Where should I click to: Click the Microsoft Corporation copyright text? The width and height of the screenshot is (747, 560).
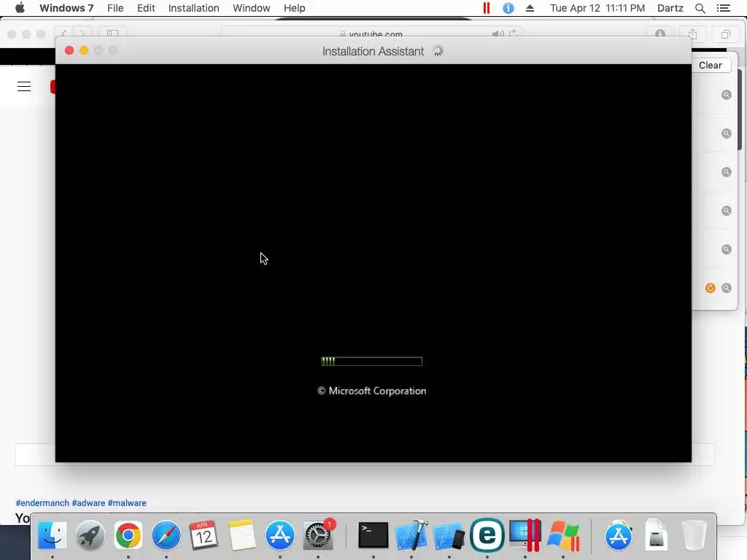[x=371, y=391]
